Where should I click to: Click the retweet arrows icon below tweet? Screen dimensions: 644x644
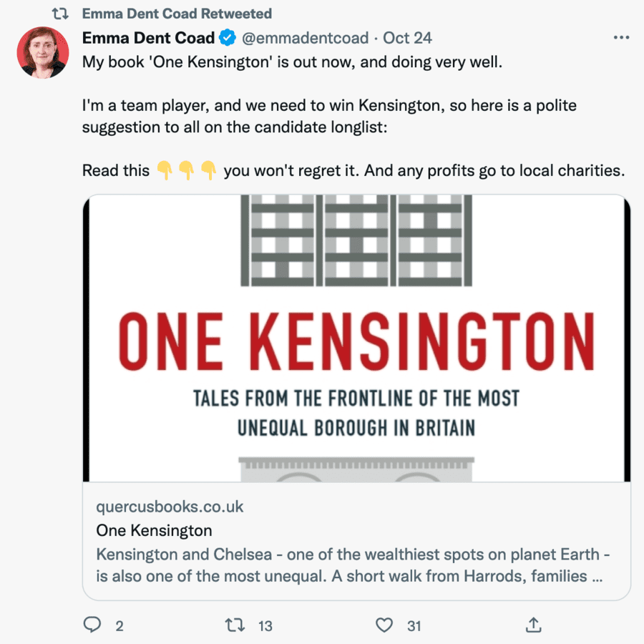pyautogui.click(x=235, y=625)
